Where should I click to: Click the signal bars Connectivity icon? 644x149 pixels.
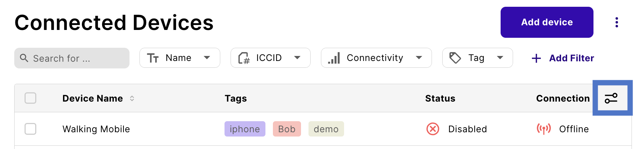(x=334, y=58)
